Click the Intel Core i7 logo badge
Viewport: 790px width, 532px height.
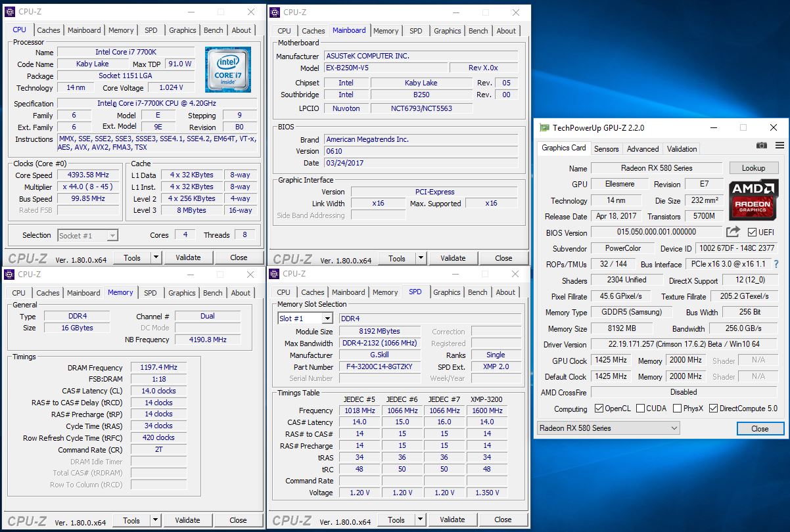click(227, 70)
